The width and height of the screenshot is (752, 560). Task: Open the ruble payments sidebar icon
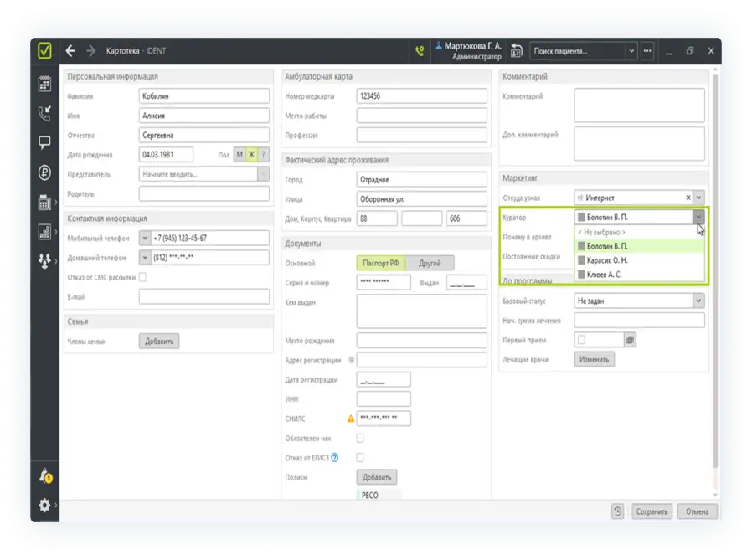pyautogui.click(x=44, y=173)
